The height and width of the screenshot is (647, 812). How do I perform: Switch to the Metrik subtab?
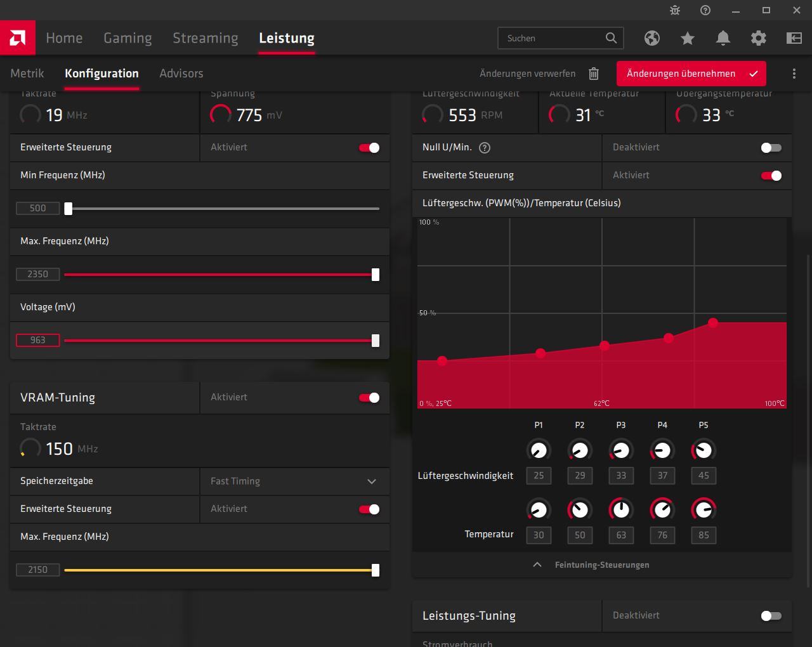[27, 74]
